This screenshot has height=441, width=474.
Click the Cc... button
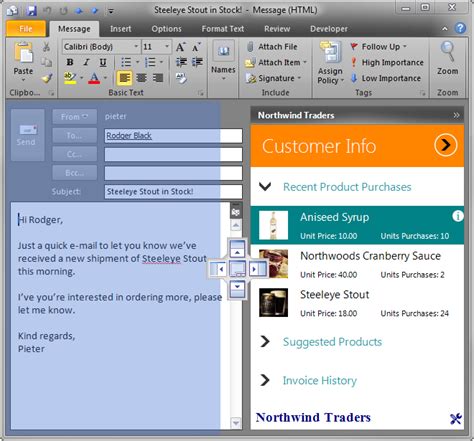(74, 154)
